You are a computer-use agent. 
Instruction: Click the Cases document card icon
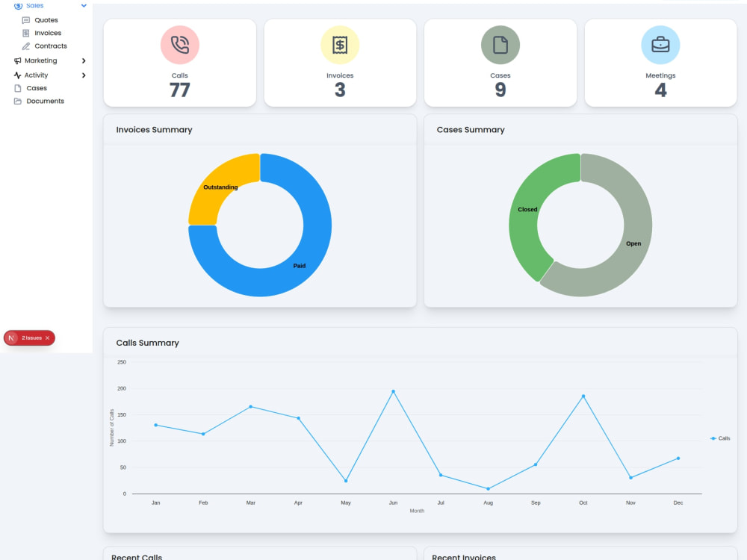coord(500,45)
